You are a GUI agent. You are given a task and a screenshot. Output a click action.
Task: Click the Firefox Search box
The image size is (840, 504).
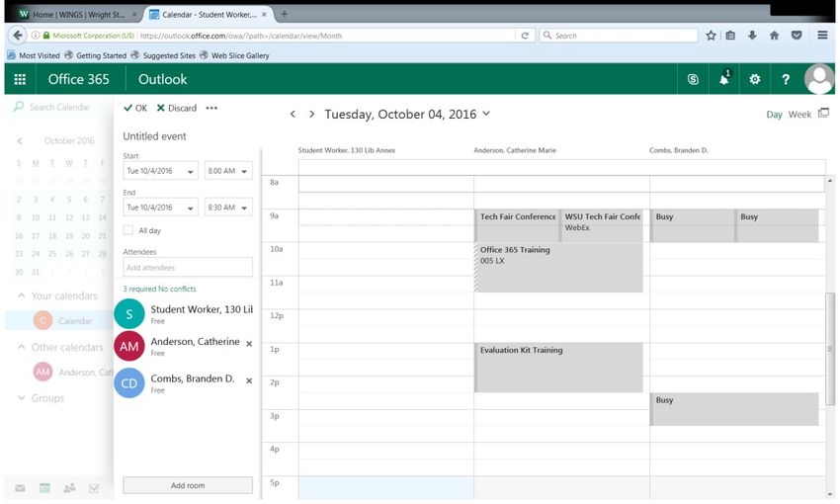click(x=619, y=36)
